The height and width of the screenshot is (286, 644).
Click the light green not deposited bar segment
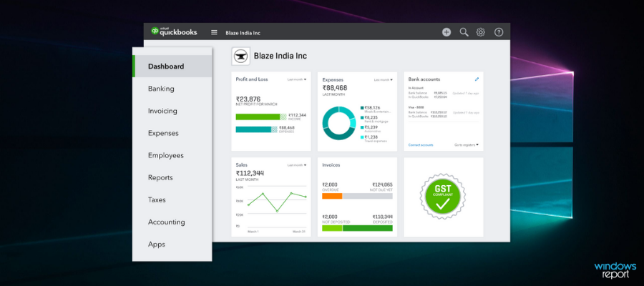(x=332, y=228)
